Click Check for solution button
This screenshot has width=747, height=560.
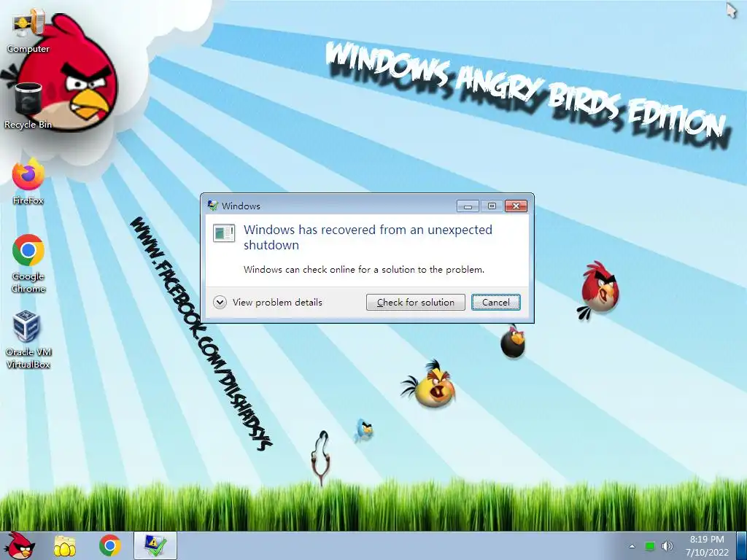point(415,303)
